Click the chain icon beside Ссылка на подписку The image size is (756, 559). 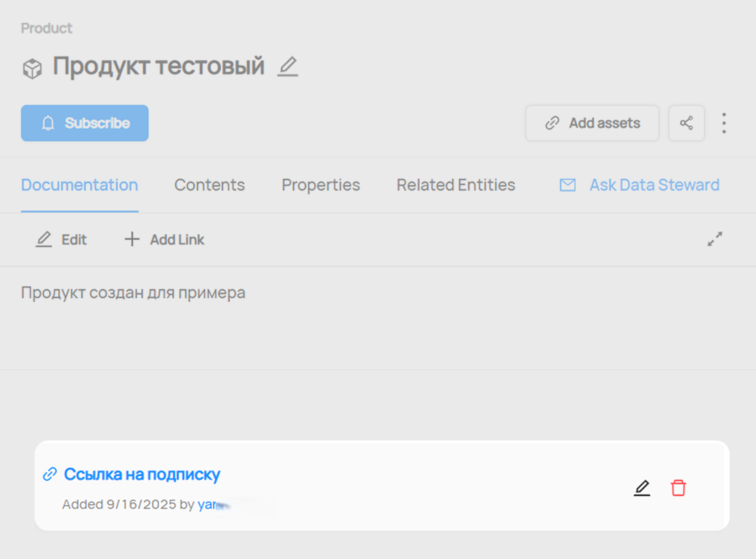(50, 474)
